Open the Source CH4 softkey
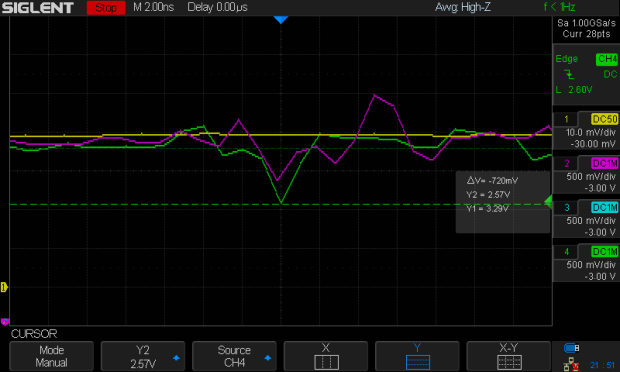 click(x=234, y=356)
